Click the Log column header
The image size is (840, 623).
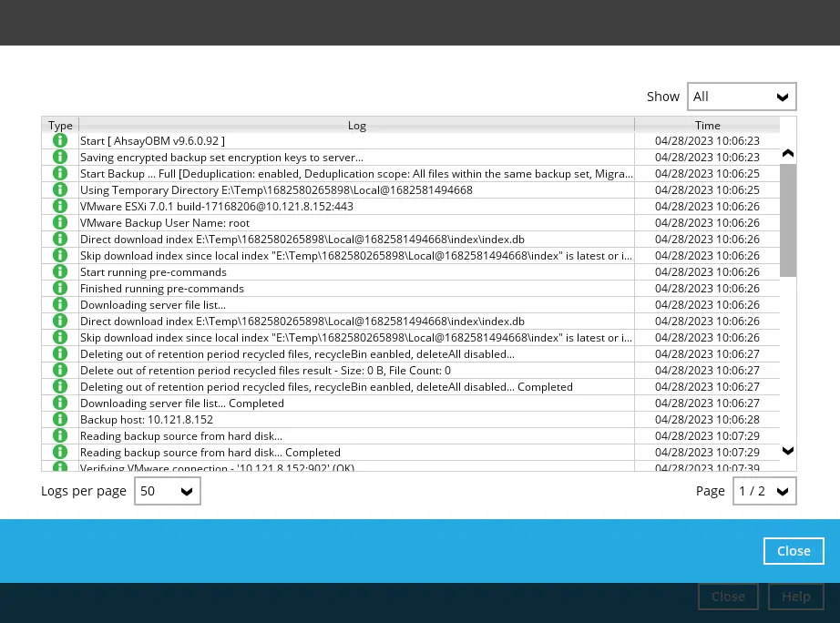(x=356, y=126)
